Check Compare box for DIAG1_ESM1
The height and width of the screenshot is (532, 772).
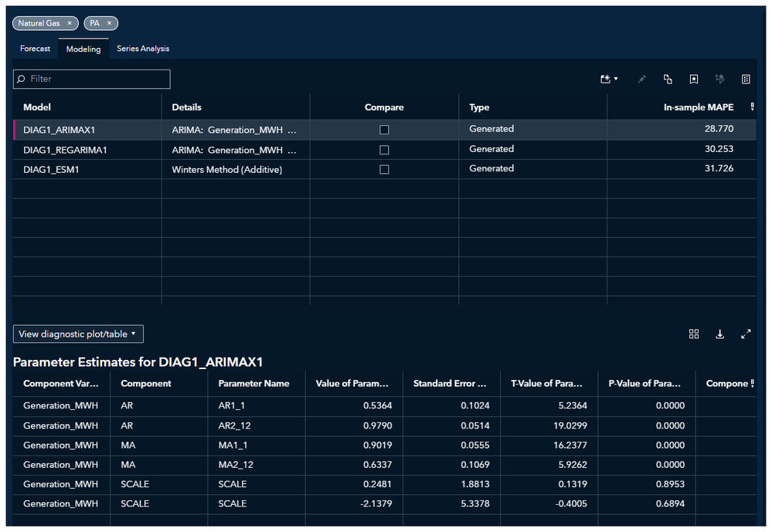[384, 169]
